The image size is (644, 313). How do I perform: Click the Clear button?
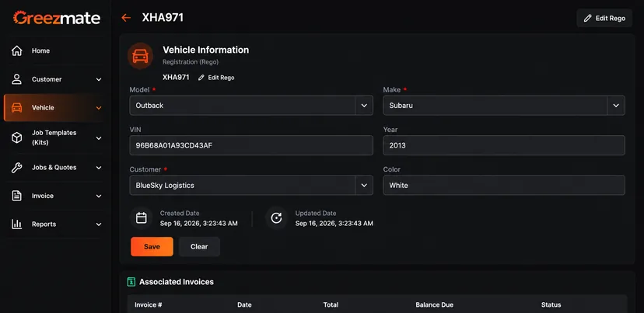(199, 246)
